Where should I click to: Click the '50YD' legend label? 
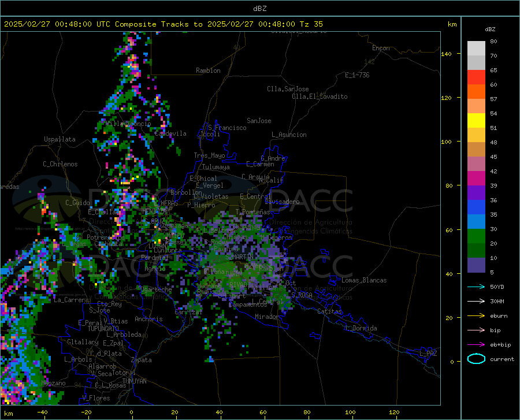[497, 287]
